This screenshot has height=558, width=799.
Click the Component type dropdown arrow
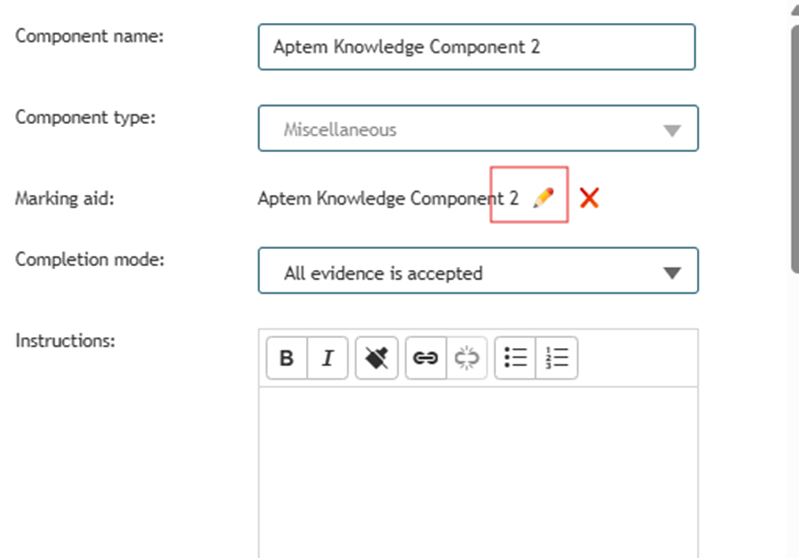tap(672, 130)
